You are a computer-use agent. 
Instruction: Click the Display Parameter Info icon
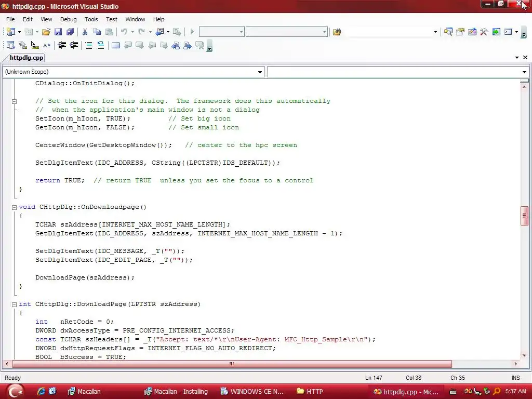[23, 45]
